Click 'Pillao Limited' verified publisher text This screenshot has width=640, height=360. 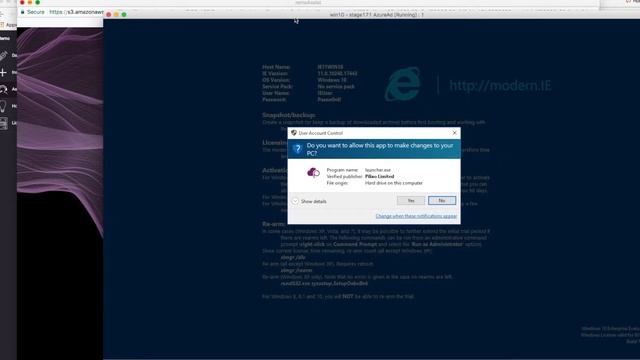[x=380, y=176]
